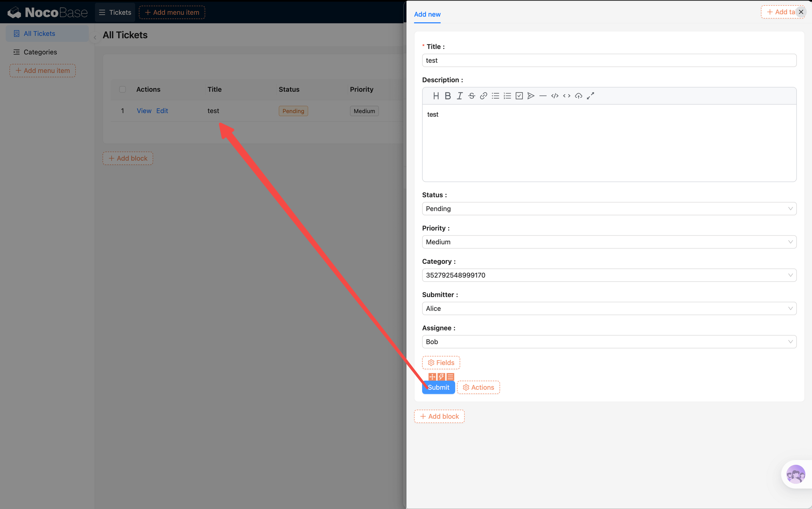This screenshot has width=812, height=509.
Task: Click the Edit link in row 1
Action: (162, 111)
